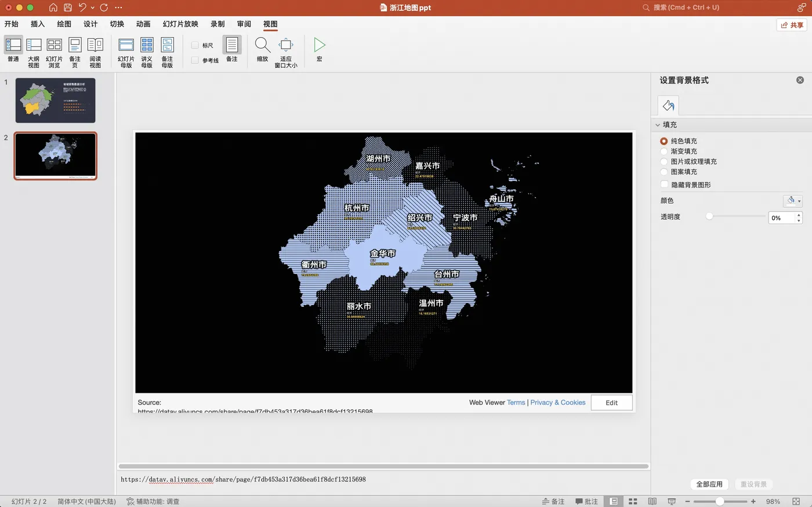This screenshot has height=507, width=812.
Task: Click the fit slide to window icon
Action: [796, 501]
